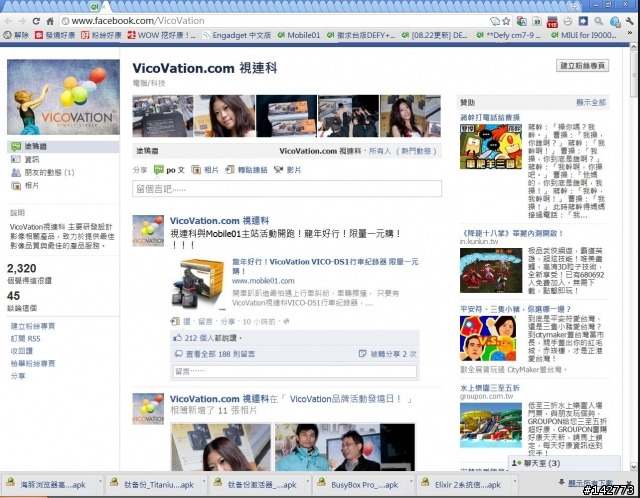
Task: Open the 钛备份激活器 apk download menu arrow
Action: (x=307, y=482)
